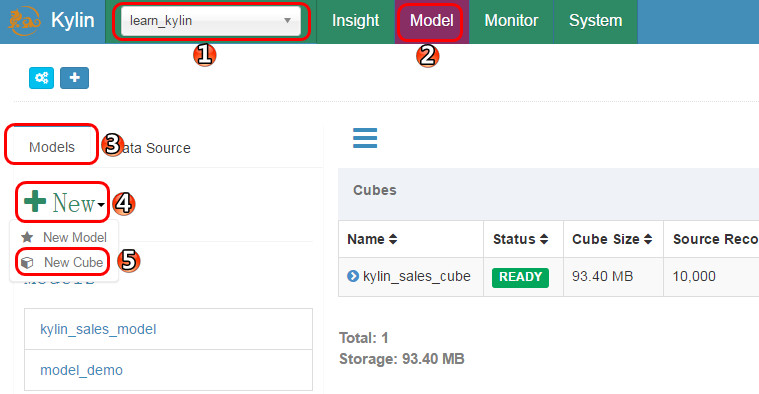This screenshot has height=394, width=759.
Task: Switch to the Monitor tab
Action: click(511, 21)
